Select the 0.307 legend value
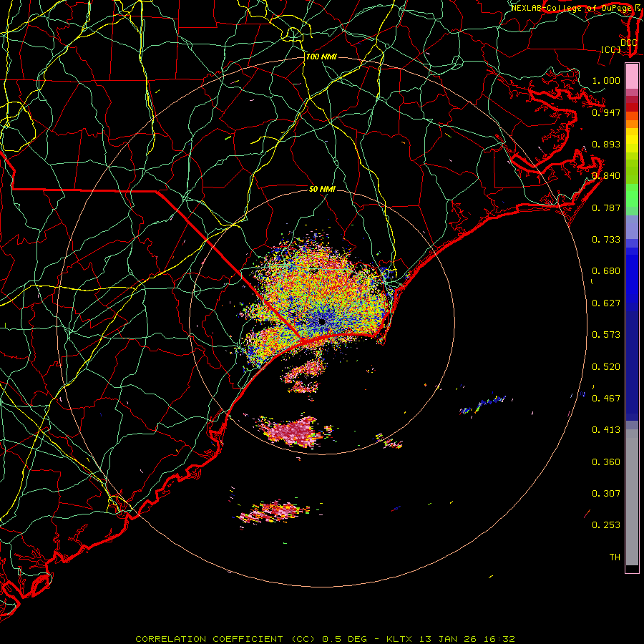Image resolution: width=644 pixels, height=644 pixels. (606, 494)
